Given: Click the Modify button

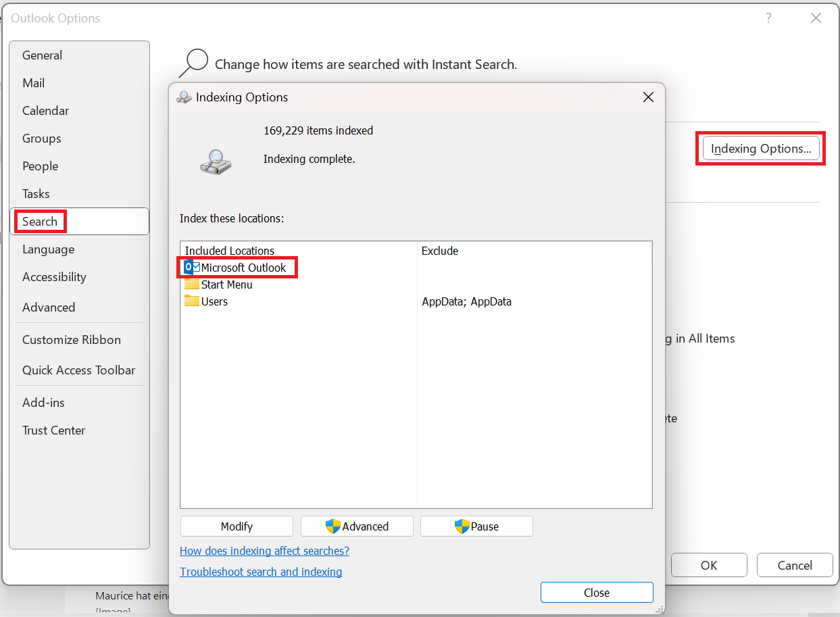Looking at the screenshot, I should [237, 526].
